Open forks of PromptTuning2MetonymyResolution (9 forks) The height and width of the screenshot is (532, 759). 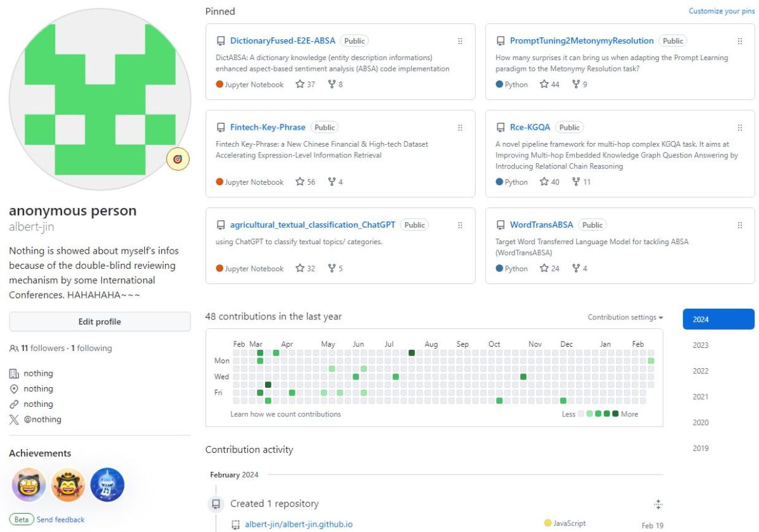(x=579, y=84)
